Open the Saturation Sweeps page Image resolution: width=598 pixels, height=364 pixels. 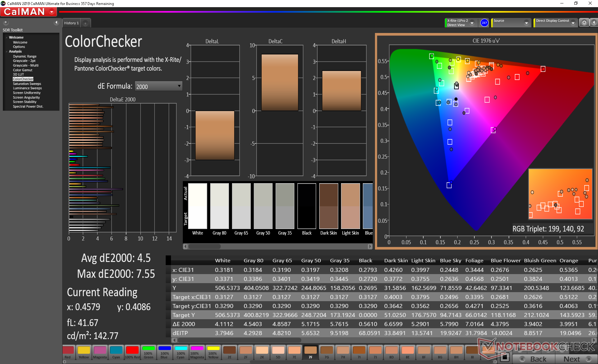tap(27, 84)
